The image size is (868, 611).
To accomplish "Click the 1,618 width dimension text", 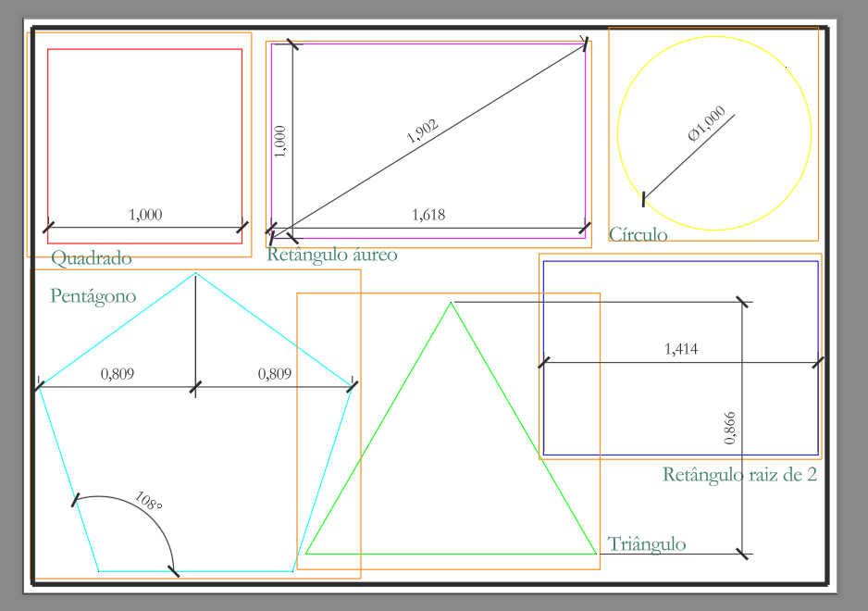I will [428, 215].
